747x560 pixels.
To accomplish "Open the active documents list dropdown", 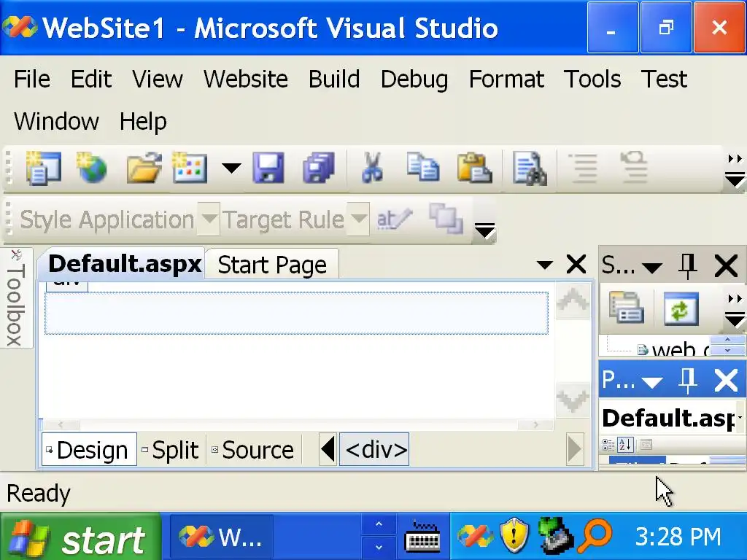I will click(544, 265).
